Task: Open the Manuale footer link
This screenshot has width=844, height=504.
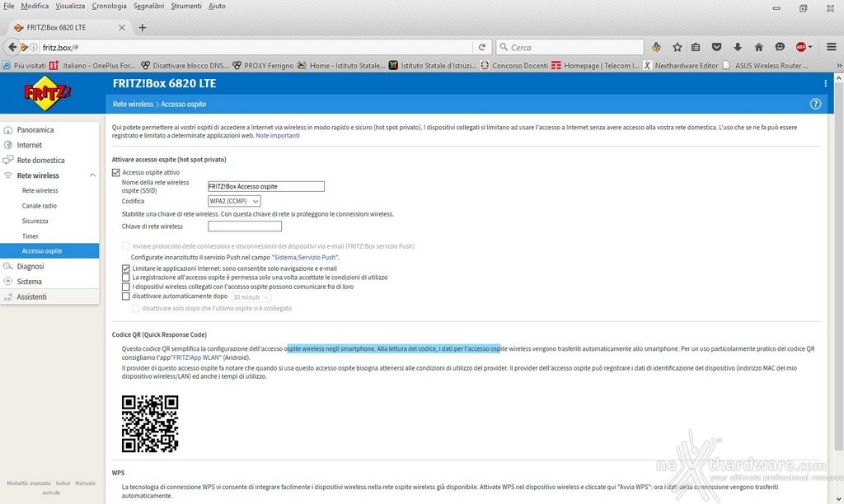Action: click(85, 483)
